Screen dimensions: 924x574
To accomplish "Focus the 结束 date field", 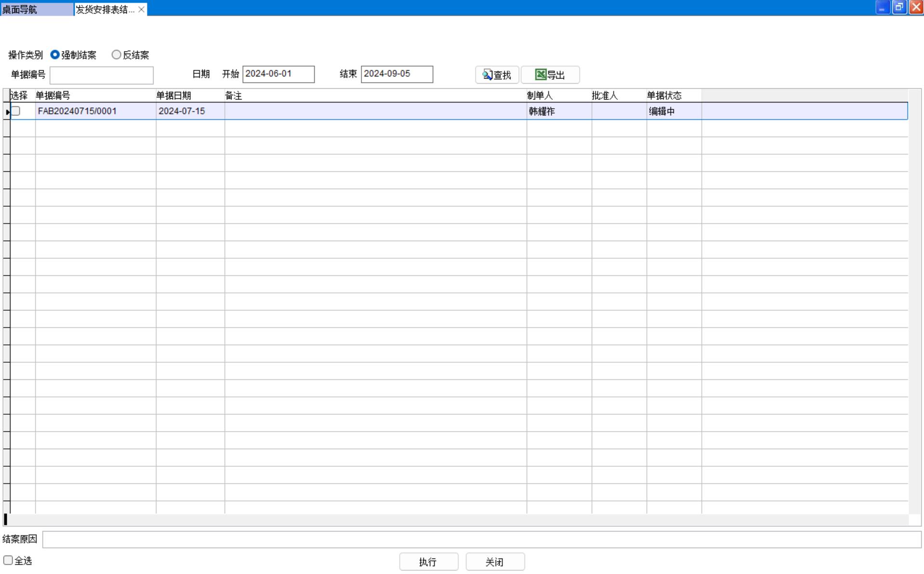I will tap(396, 74).
